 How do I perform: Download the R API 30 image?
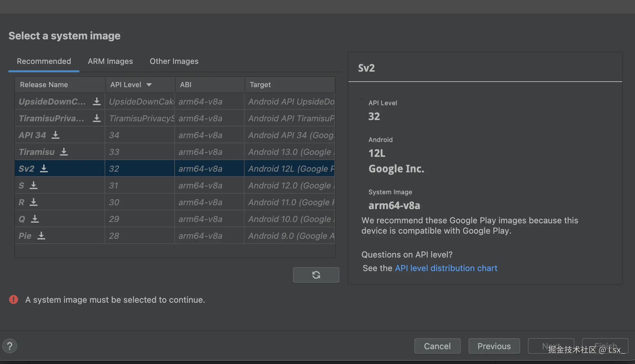(34, 202)
